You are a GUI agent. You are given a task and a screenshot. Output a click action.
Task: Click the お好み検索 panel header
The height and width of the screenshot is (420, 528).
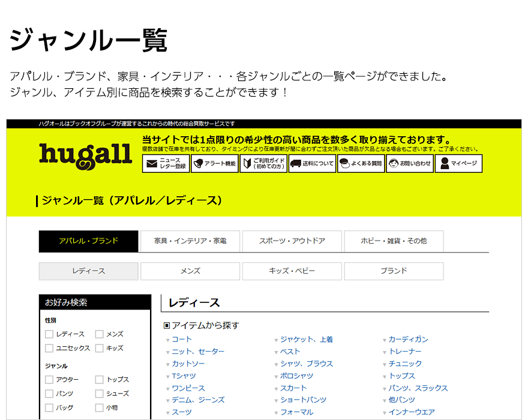[x=95, y=302]
